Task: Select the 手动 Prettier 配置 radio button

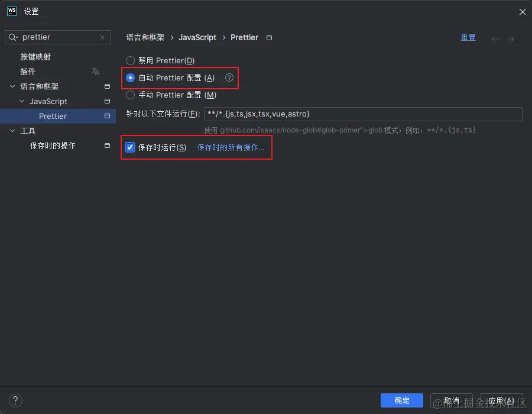Action: [130, 95]
